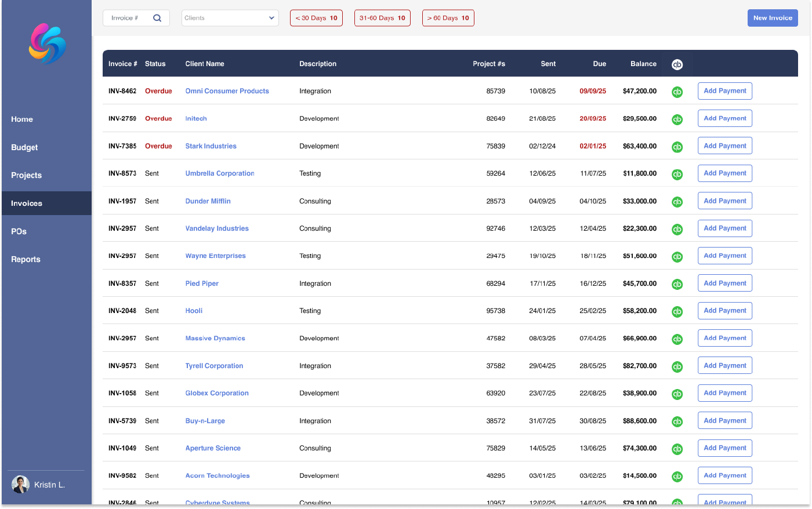Image resolution: width=812 pixels, height=509 pixels.
Task: Click QuickBooks sync icon on Initech row
Action: [677, 119]
